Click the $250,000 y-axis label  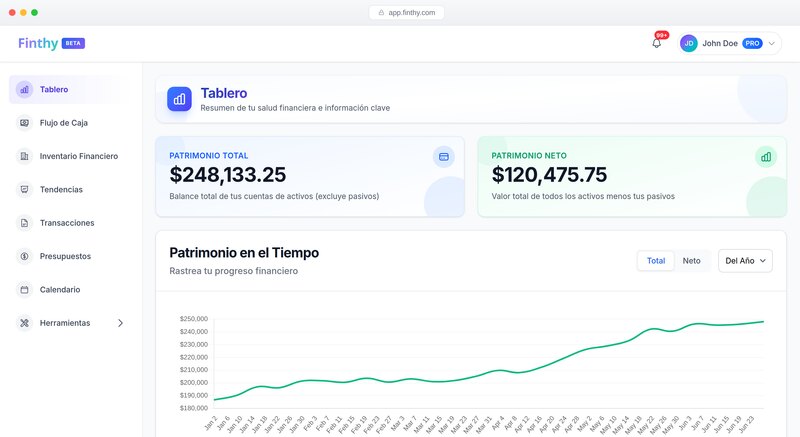[194, 319]
